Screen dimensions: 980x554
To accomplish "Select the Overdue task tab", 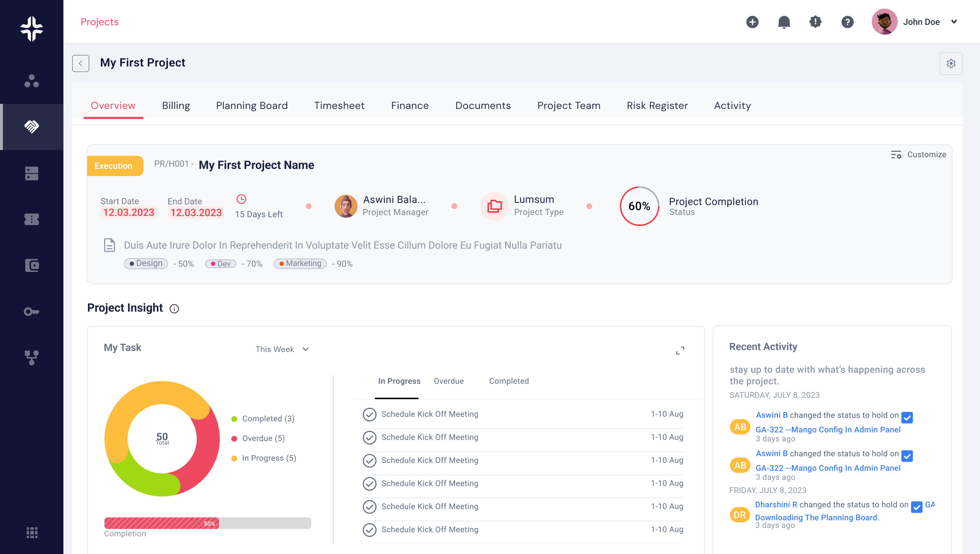I will pyautogui.click(x=449, y=381).
